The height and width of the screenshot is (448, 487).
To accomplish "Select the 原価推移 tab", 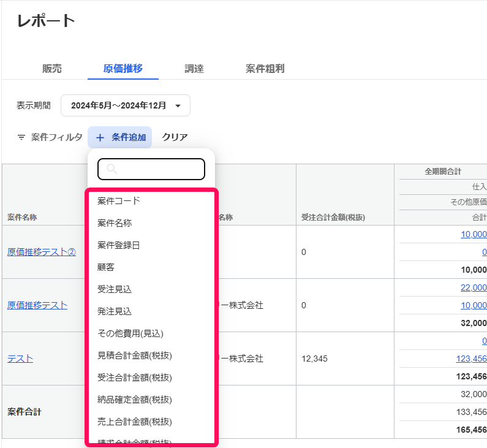I will [123, 69].
